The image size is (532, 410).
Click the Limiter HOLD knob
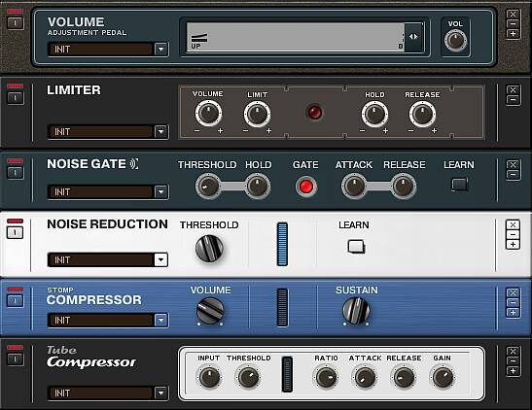[374, 115]
